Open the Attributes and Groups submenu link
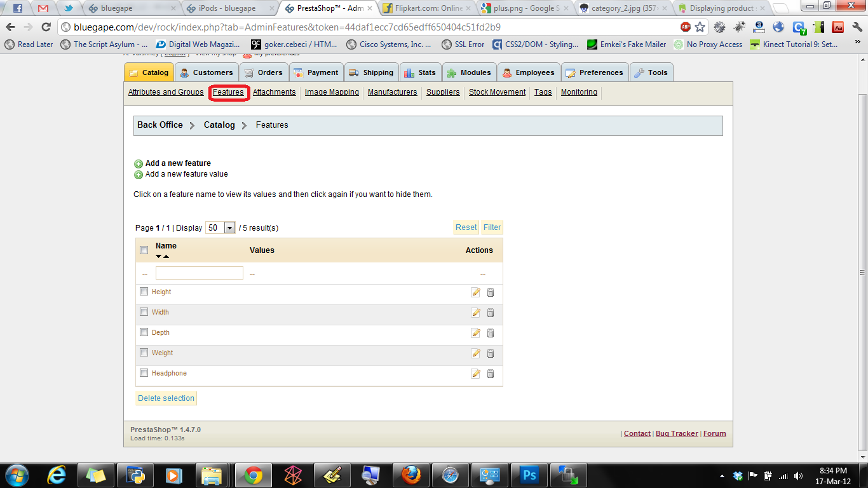Viewport: 868px width, 488px height. point(166,92)
